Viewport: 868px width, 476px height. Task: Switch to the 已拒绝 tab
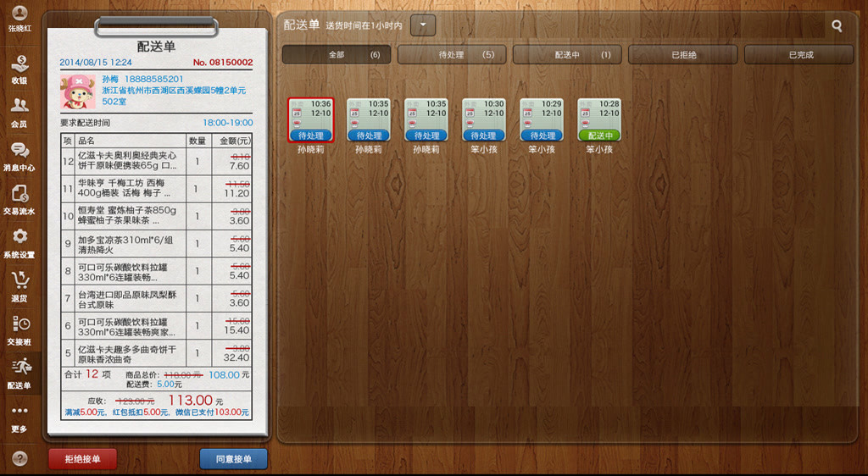coord(683,55)
